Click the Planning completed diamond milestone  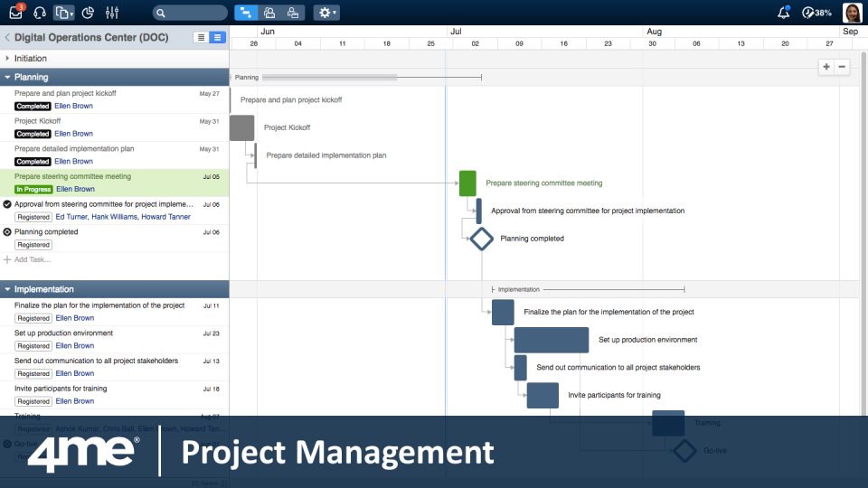pos(482,239)
